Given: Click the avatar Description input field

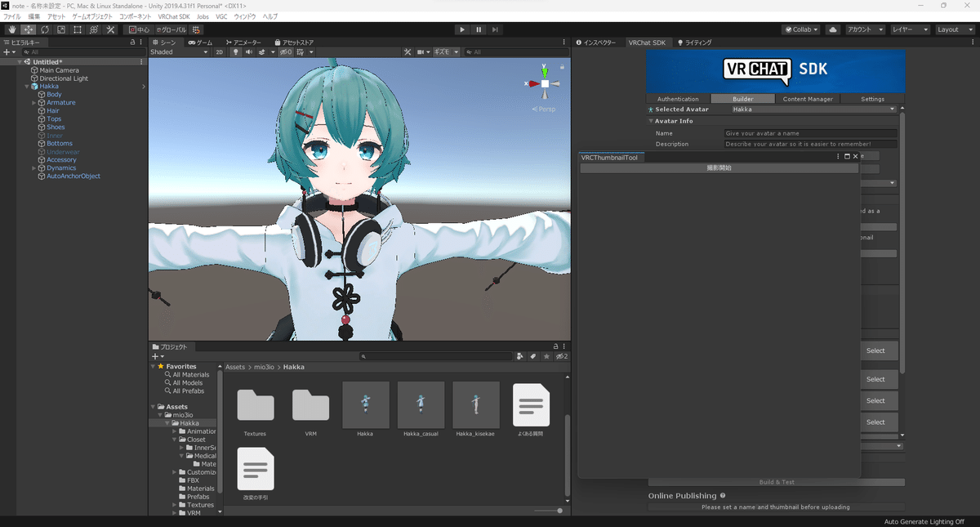Looking at the screenshot, I should [x=810, y=144].
